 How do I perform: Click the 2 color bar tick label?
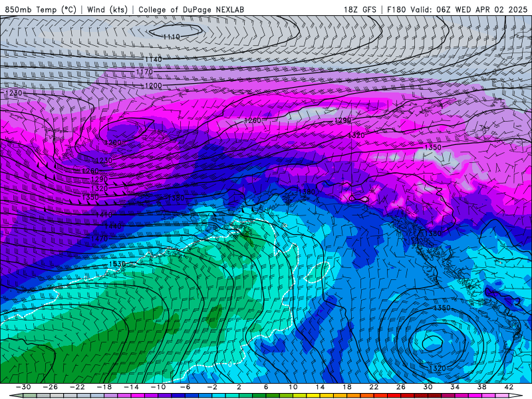pyautogui.click(x=239, y=387)
